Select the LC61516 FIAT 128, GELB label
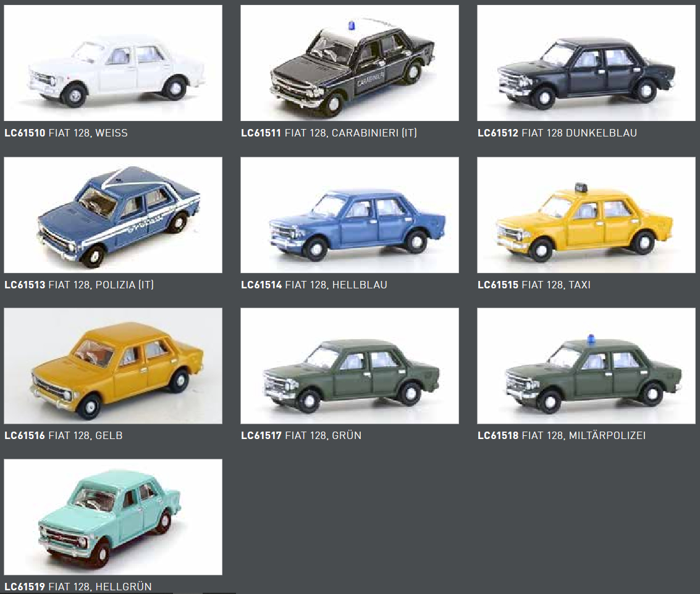 [x=64, y=435]
